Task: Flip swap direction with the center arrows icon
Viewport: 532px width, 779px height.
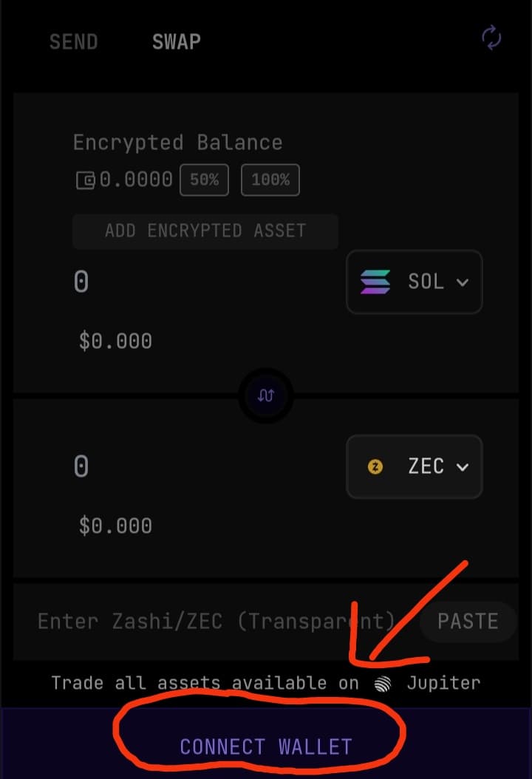Action: tap(266, 397)
